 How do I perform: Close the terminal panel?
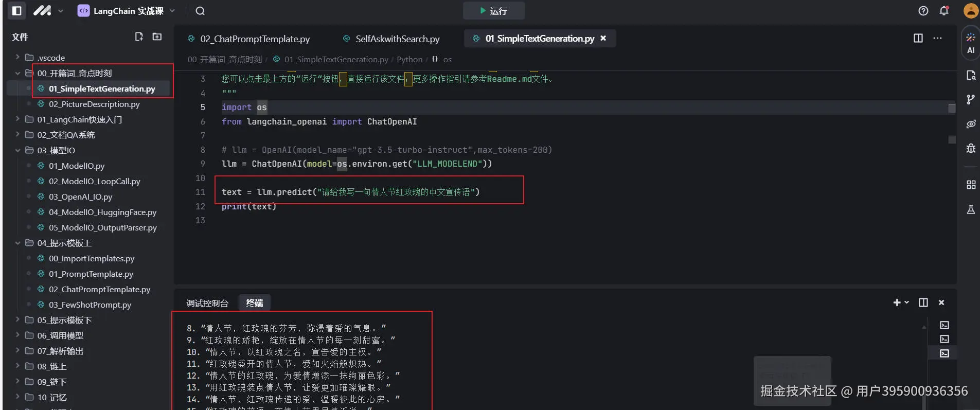[x=941, y=302]
